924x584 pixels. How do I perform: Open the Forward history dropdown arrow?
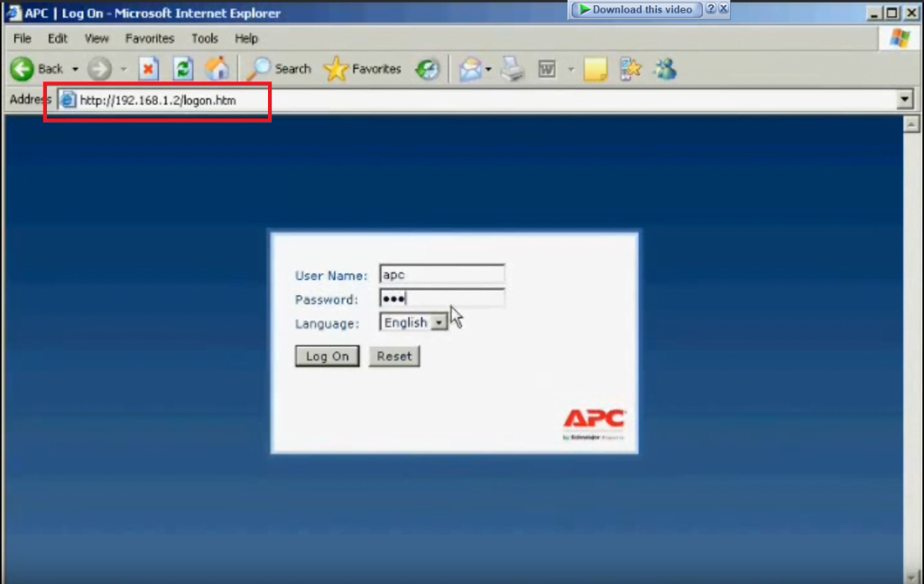tap(124, 70)
